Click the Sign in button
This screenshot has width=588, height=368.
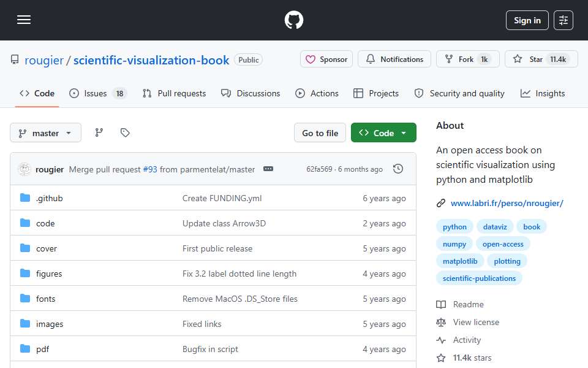[527, 20]
